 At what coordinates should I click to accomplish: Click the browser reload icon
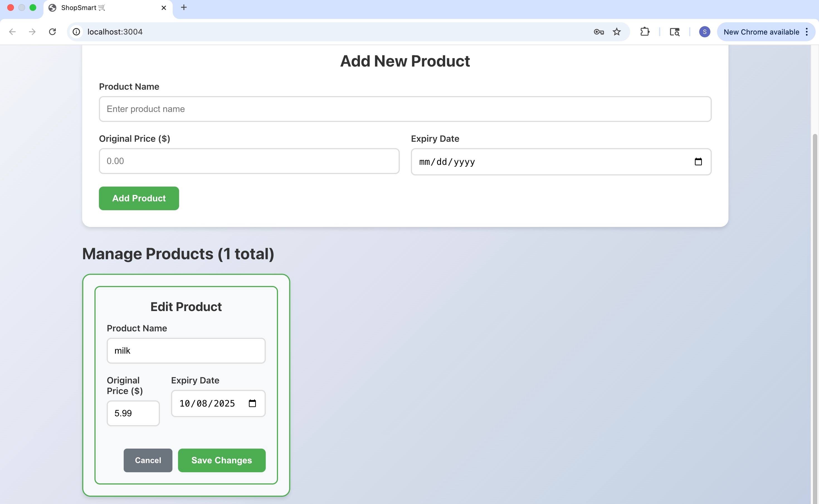tap(52, 32)
